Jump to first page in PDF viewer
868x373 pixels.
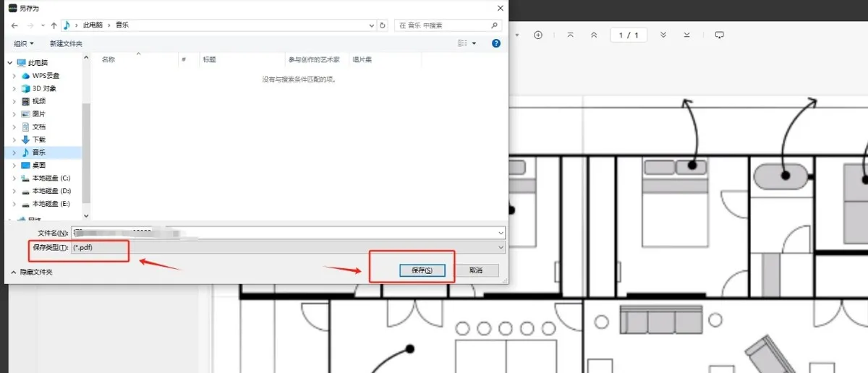tap(570, 35)
